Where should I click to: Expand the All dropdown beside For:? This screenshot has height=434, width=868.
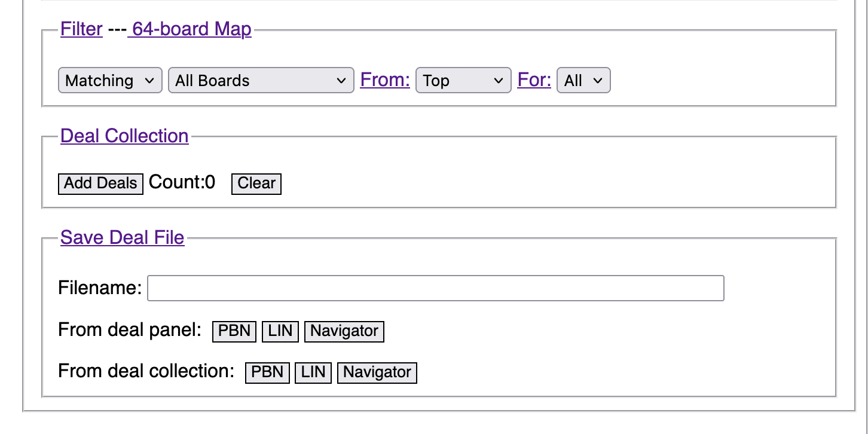point(583,80)
